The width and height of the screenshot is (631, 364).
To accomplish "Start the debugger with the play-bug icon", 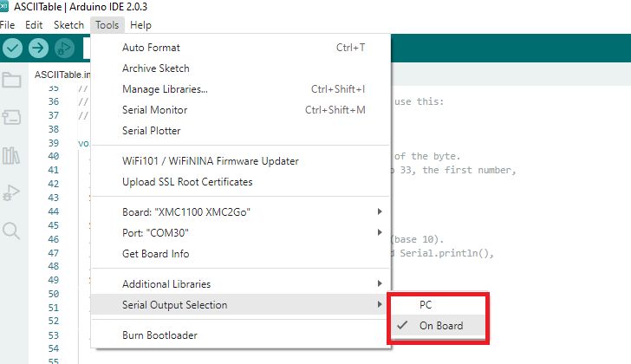I will point(64,49).
